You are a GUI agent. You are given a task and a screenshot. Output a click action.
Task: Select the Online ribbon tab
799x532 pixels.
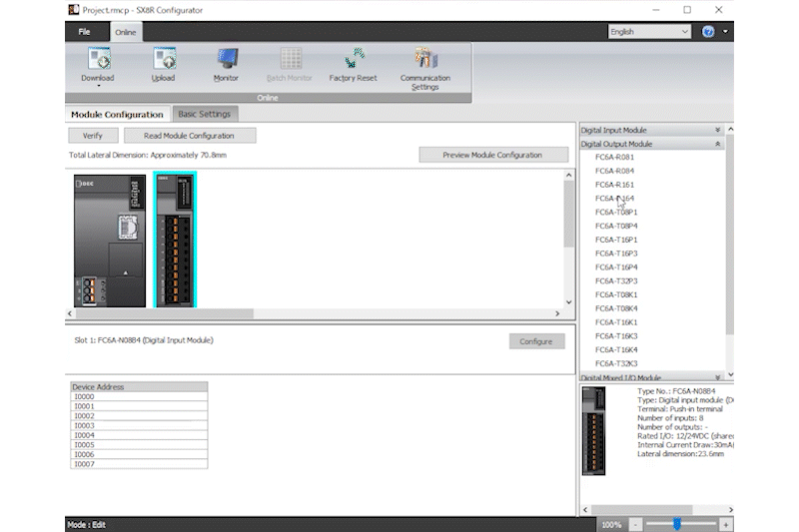coord(126,32)
